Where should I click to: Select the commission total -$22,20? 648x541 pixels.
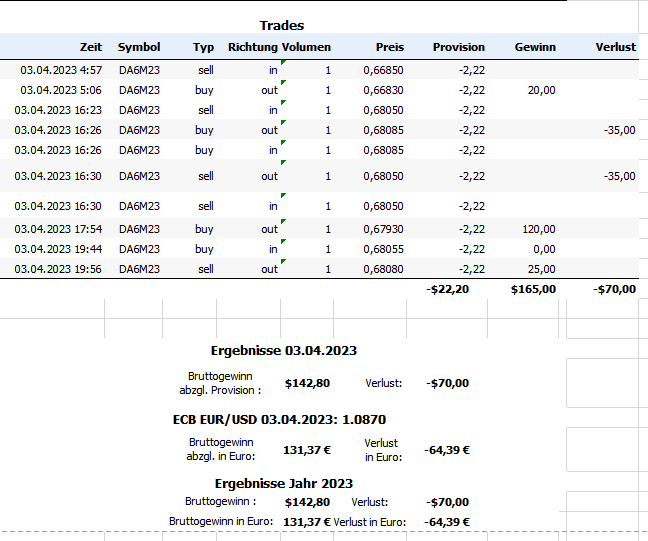click(x=448, y=289)
